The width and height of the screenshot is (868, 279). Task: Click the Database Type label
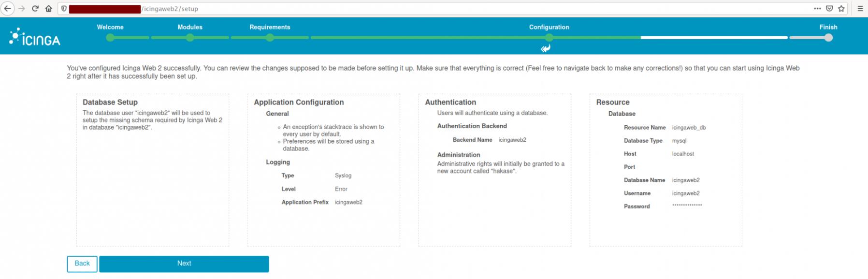643,141
